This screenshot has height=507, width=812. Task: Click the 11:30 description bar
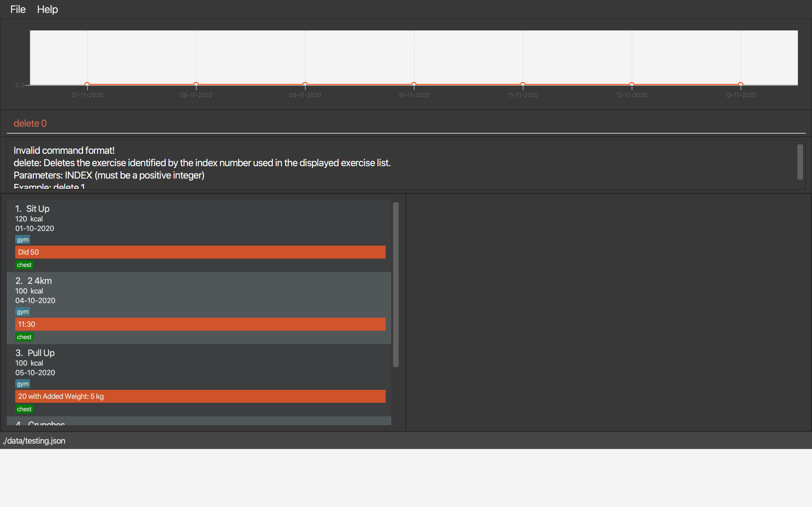(x=200, y=324)
